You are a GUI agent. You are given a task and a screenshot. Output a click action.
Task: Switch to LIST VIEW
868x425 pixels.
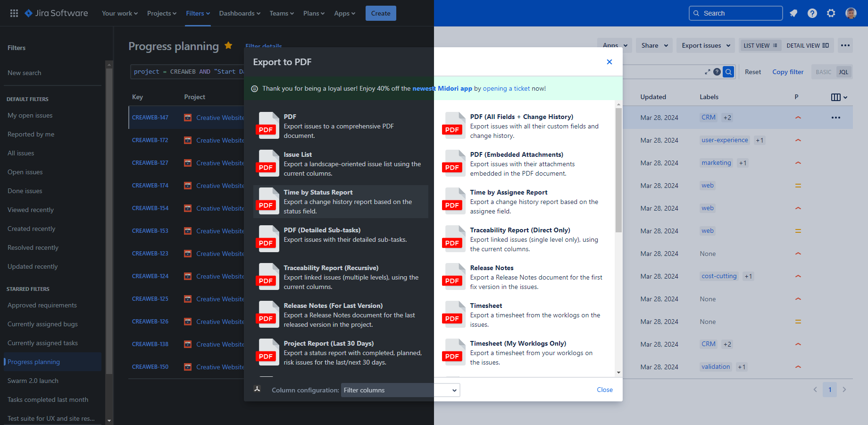pos(760,45)
